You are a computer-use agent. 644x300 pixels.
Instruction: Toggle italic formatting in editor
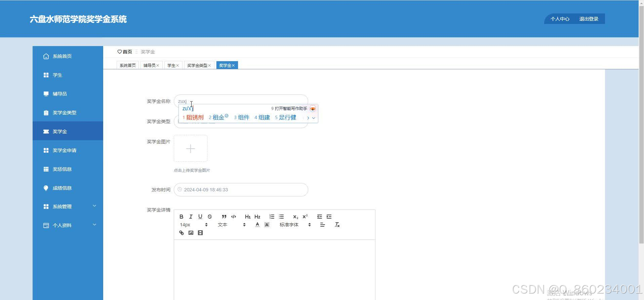191,217
